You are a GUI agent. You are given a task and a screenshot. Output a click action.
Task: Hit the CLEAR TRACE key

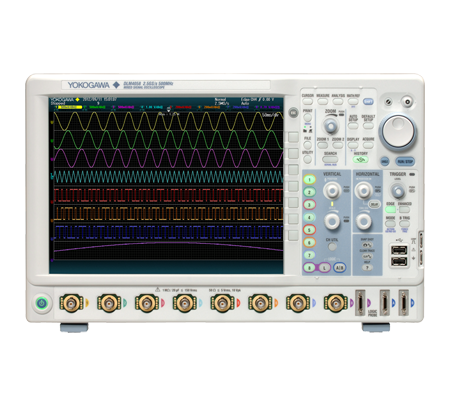[x=367, y=256]
